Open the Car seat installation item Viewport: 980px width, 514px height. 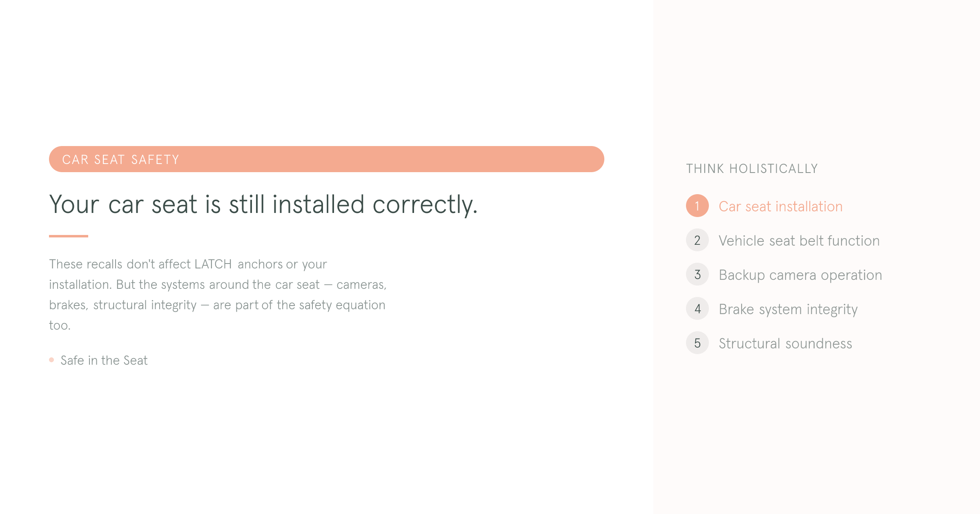tap(780, 206)
